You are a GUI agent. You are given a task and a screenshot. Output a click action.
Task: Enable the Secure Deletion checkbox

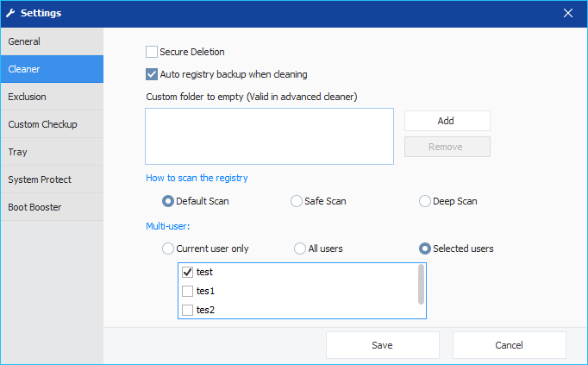pyautogui.click(x=152, y=52)
